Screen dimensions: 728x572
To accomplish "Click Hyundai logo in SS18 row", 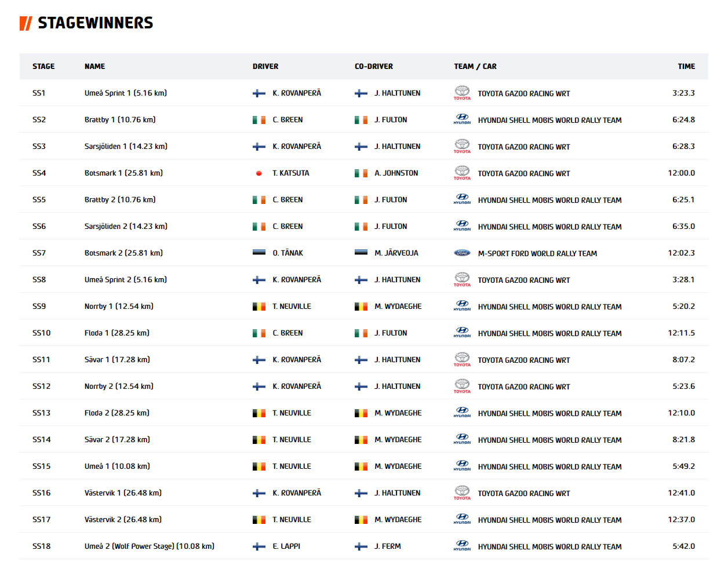I will pos(462,546).
